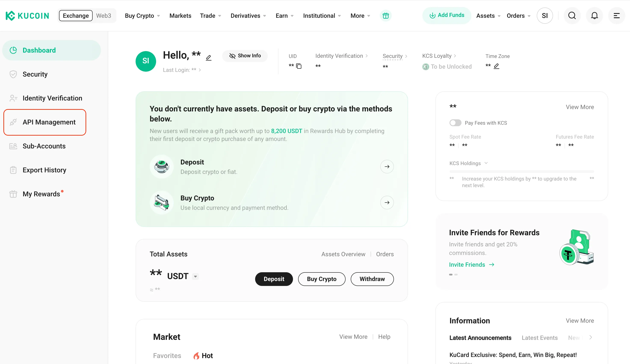Viewport: 630px width, 364px height.
Task: Click the Sub-Accounts sidebar icon
Action: 13,146
